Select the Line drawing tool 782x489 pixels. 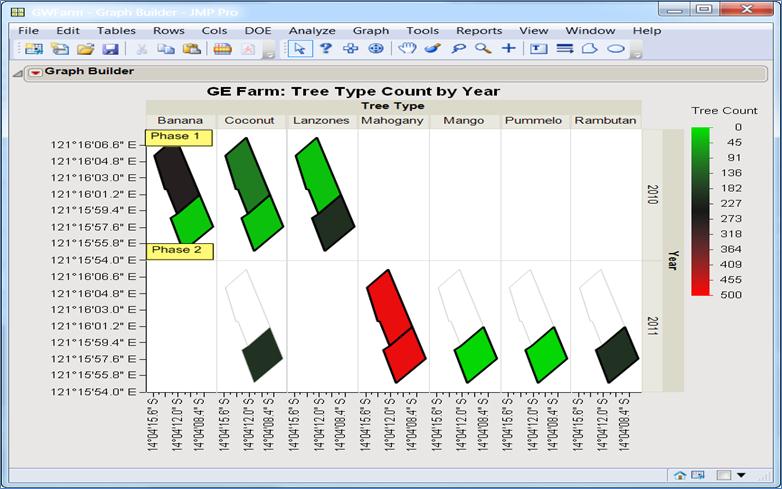click(x=565, y=48)
